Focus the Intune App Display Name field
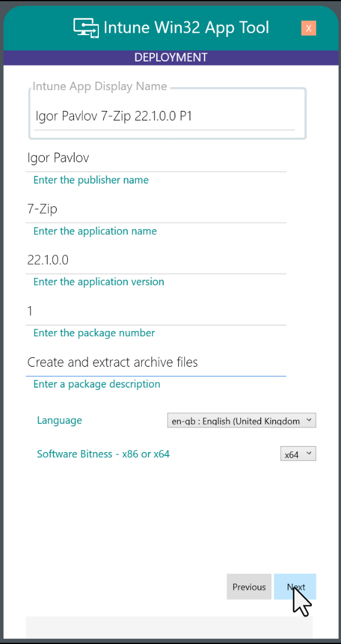 (x=165, y=117)
